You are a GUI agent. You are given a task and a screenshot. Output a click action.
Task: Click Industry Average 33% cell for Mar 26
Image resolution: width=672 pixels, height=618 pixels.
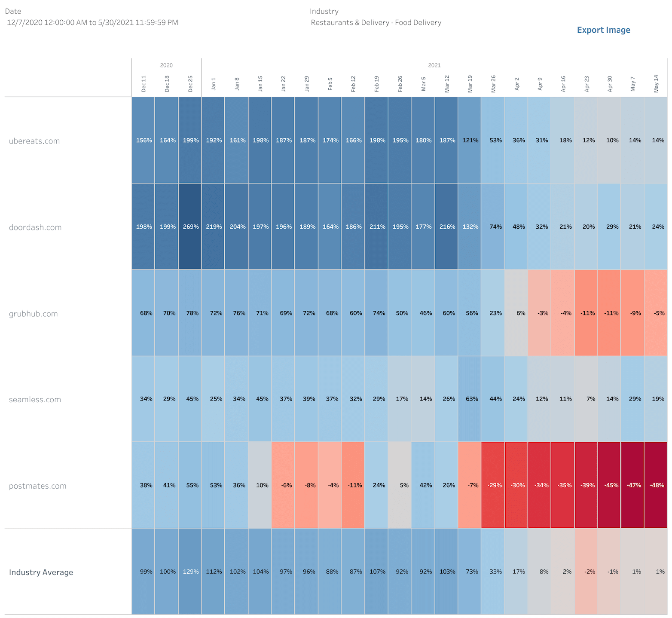click(x=493, y=572)
